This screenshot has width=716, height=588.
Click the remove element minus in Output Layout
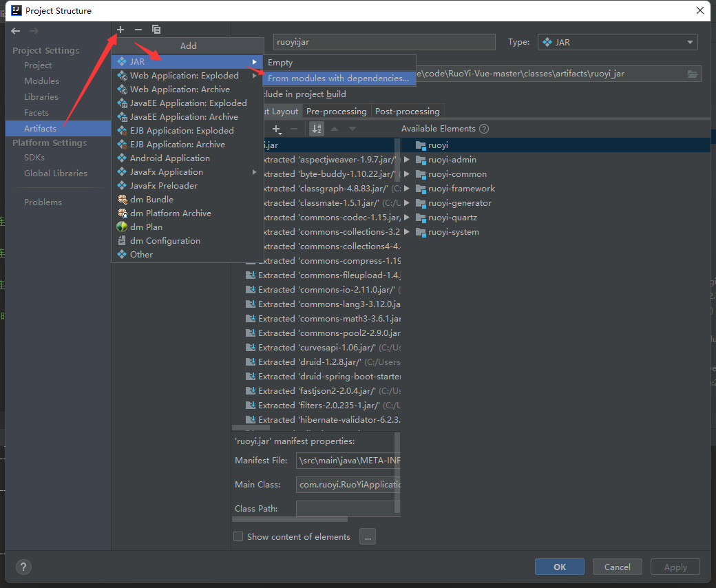click(294, 129)
